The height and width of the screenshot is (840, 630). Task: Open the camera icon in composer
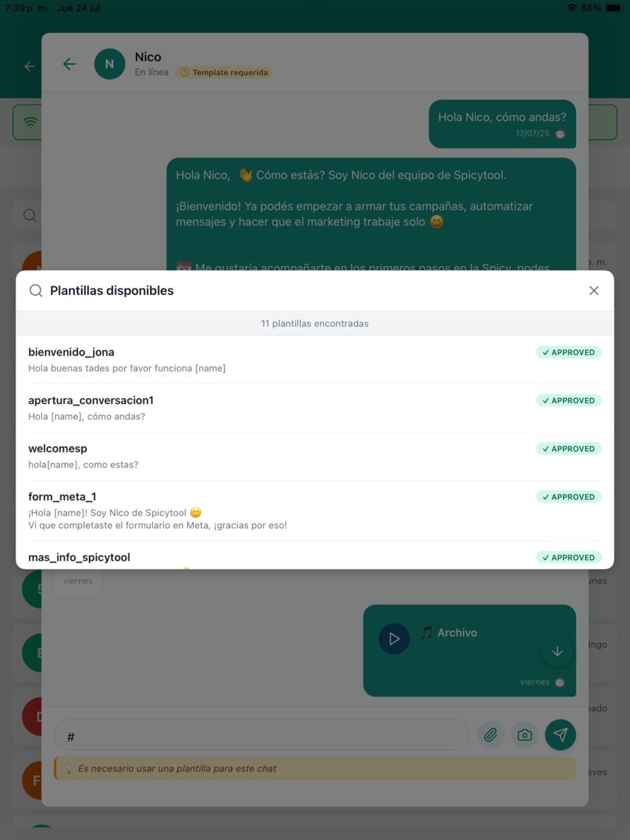click(525, 735)
